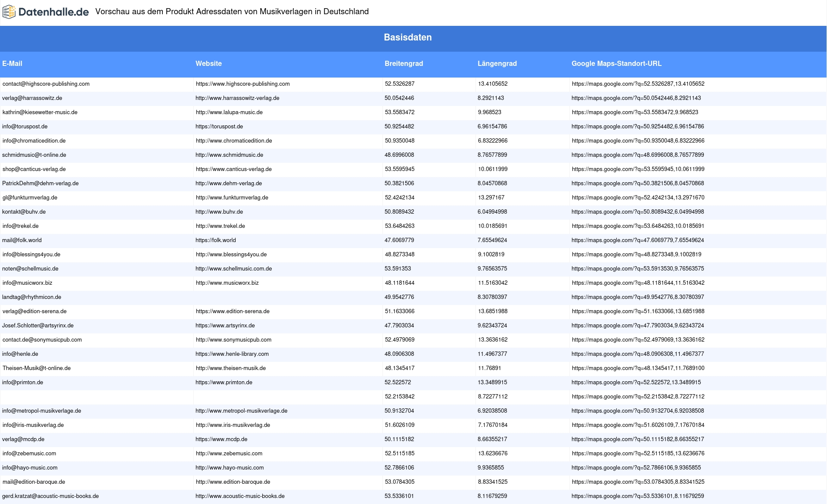Viewport: 827px width, 504px height.
Task: Select latitude value 53.5583472
Action: [x=400, y=112]
